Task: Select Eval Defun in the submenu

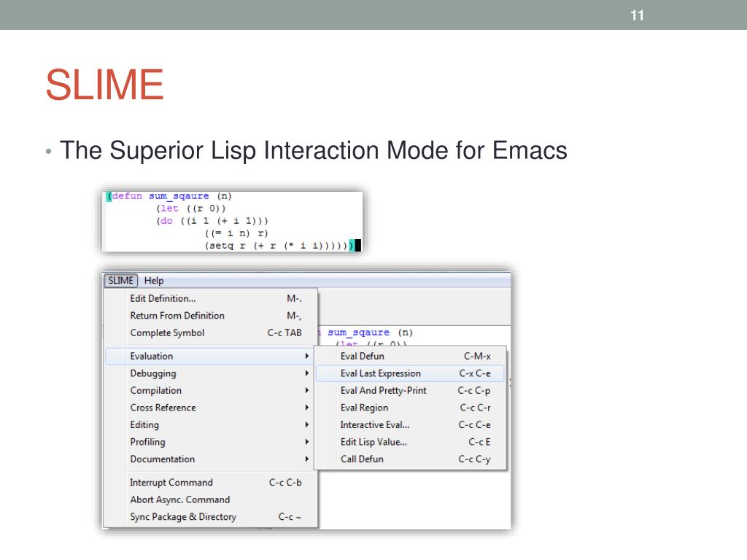Action: click(410, 356)
